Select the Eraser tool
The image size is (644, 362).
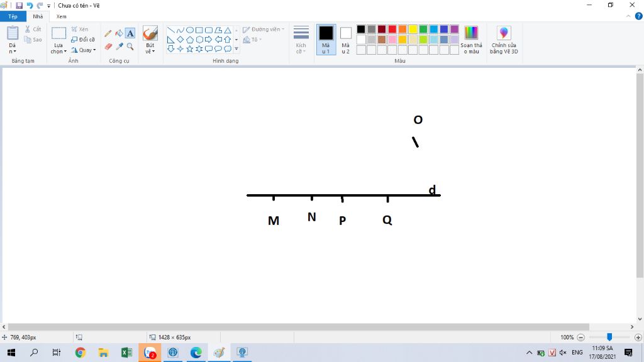[x=108, y=47]
